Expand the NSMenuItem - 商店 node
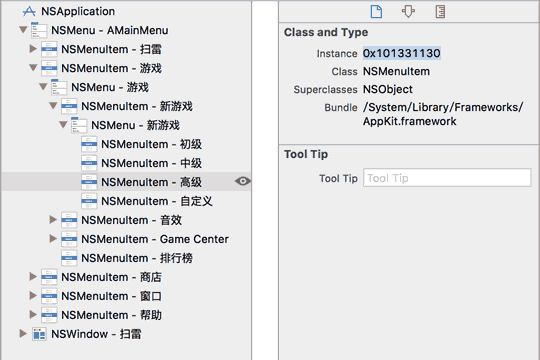 coord(33,276)
